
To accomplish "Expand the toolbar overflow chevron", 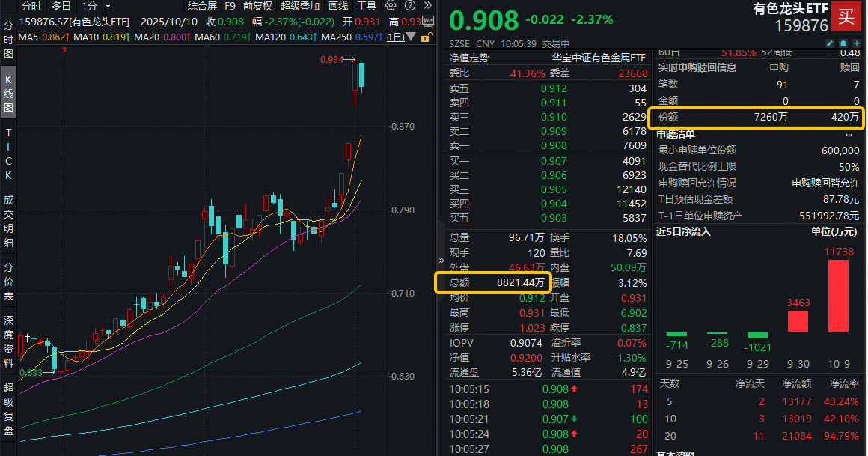I will (427, 6).
